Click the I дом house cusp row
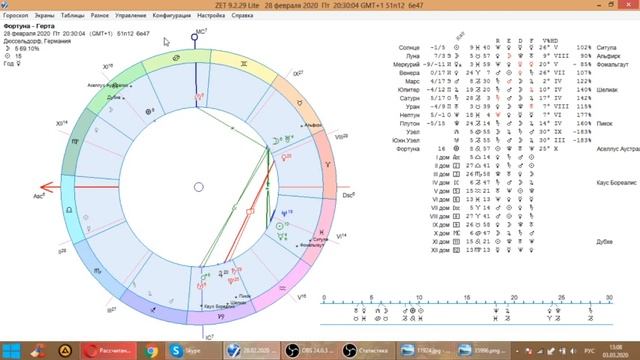 (486, 157)
